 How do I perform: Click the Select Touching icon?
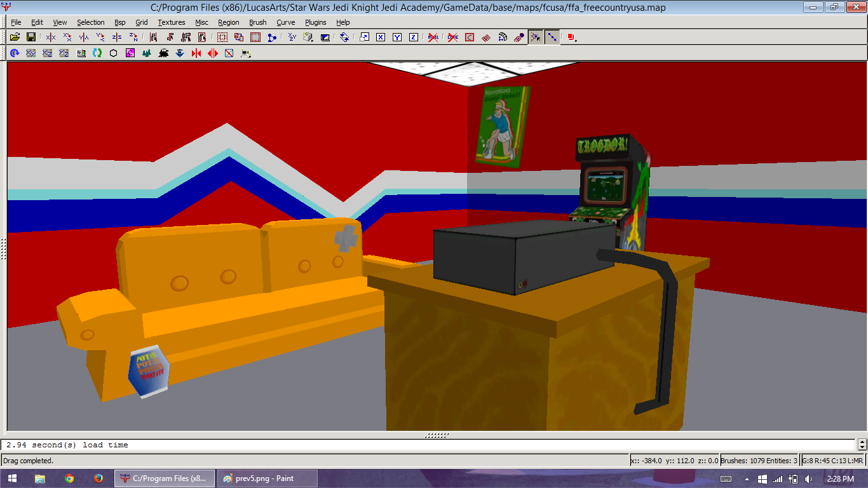(170, 37)
